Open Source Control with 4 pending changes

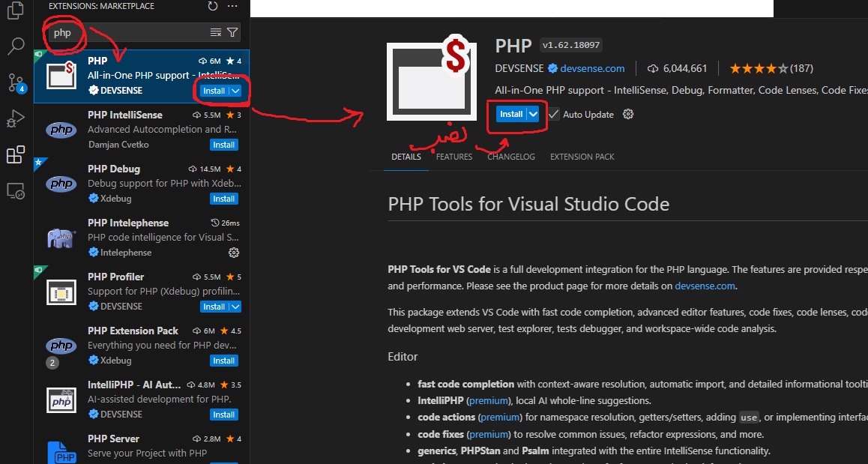coord(15,82)
